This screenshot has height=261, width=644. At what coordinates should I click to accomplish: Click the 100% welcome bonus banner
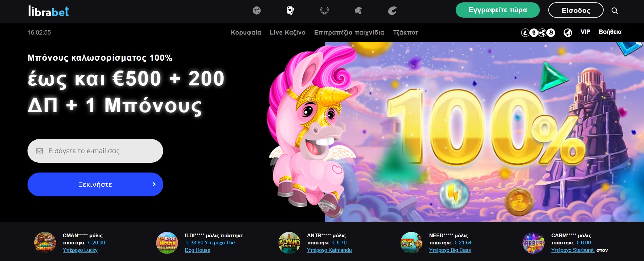[484, 132]
